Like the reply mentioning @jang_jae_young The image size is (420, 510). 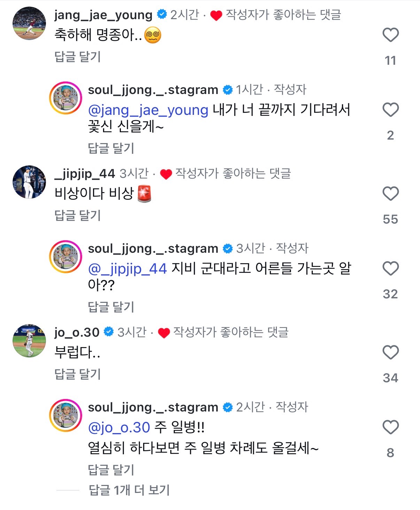tap(390, 110)
